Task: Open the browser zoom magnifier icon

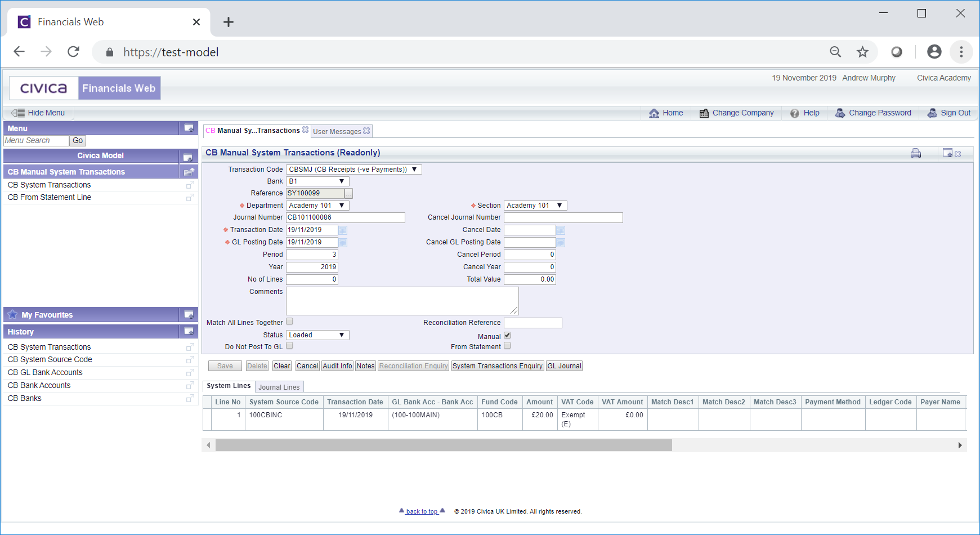Action: click(x=836, y=52)
